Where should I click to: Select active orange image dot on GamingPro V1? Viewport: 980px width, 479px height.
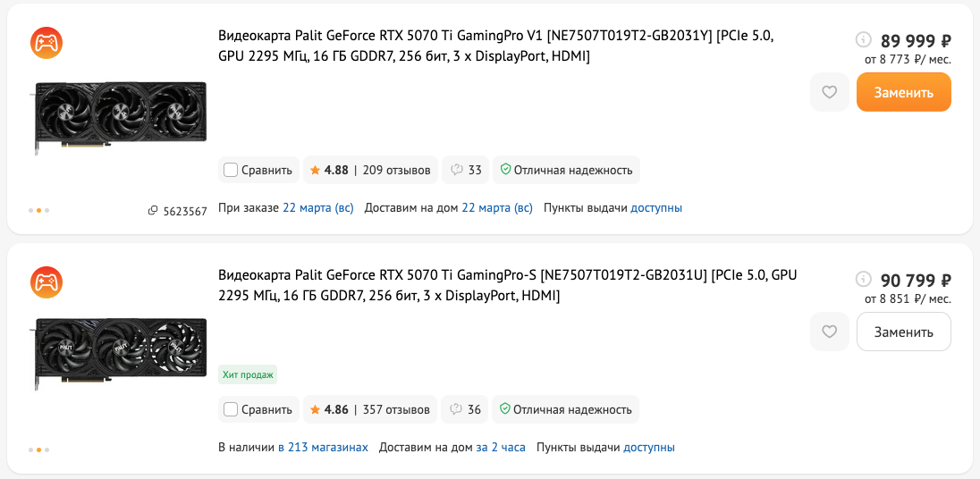[x=38, y=211]
